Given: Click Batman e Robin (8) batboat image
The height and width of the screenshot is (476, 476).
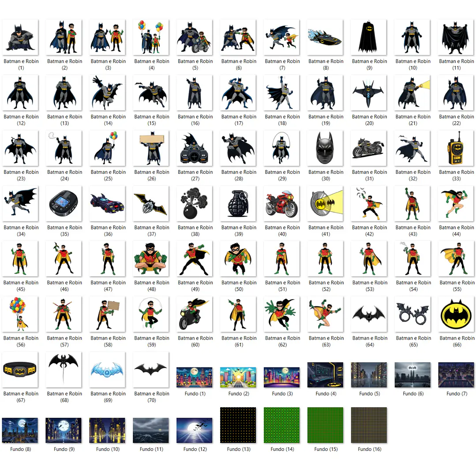Looking at the screenshot, I should [325, 37].
